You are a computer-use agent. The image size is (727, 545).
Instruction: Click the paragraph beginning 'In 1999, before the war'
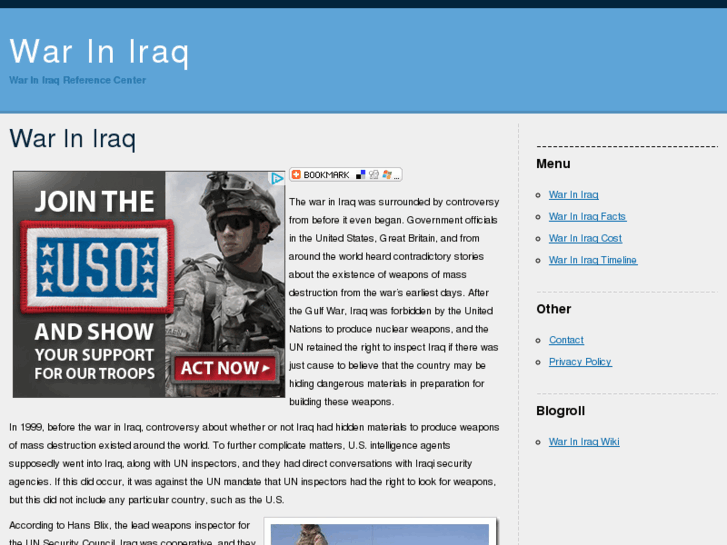(x=254, y=463)
